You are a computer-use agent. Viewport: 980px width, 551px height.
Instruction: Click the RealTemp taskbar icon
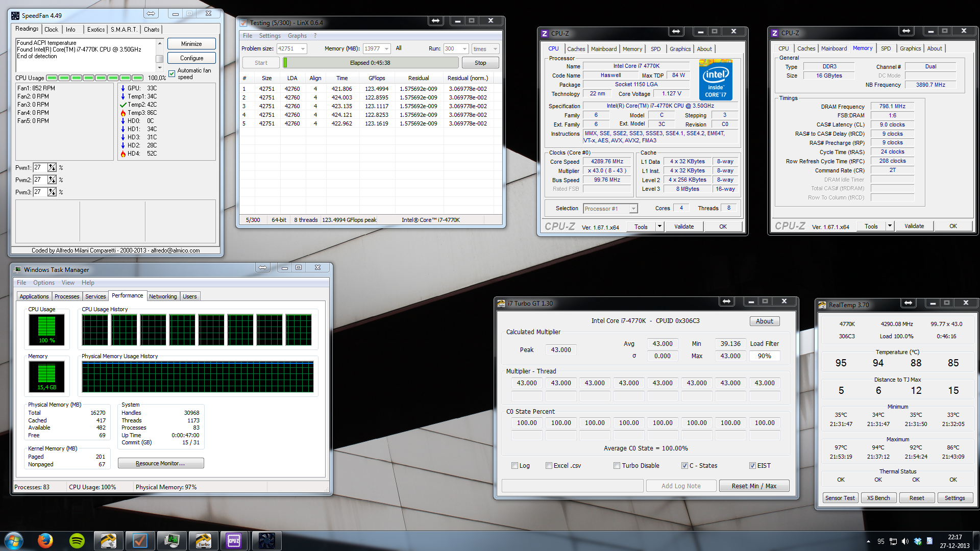point(109,540)
